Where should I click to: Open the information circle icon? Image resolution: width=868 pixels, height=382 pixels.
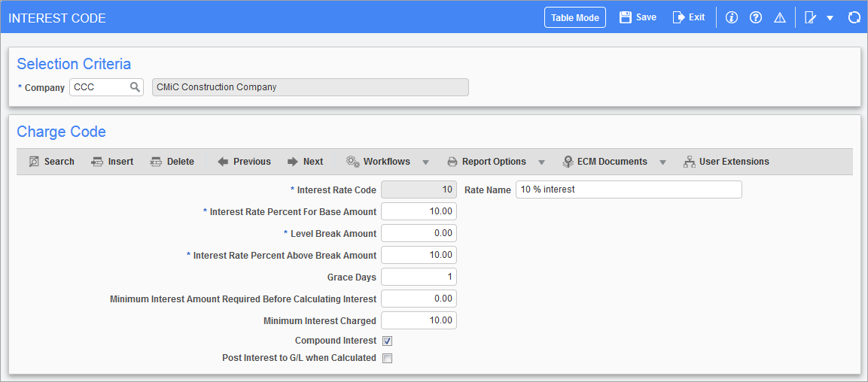pyautogui.click(x=732, y=18)
